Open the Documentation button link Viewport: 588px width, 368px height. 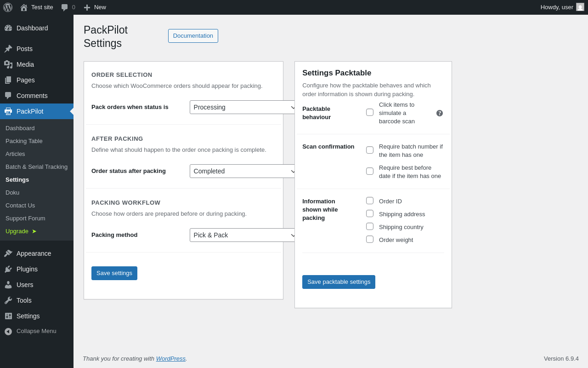193,36
